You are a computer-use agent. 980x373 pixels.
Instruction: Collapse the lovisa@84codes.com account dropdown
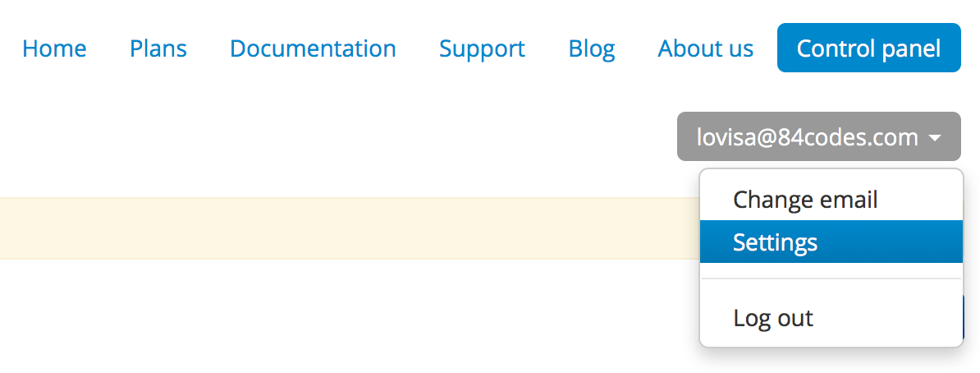819,136
